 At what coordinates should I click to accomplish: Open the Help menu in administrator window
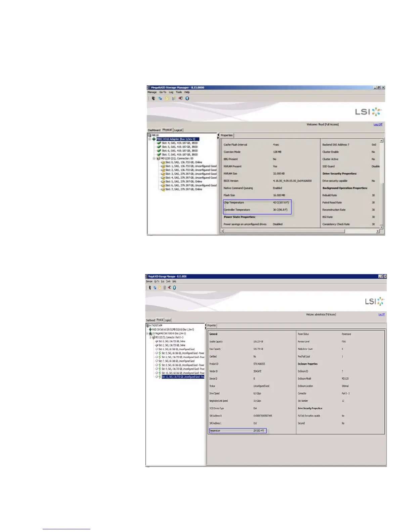(x=174, y=281)
